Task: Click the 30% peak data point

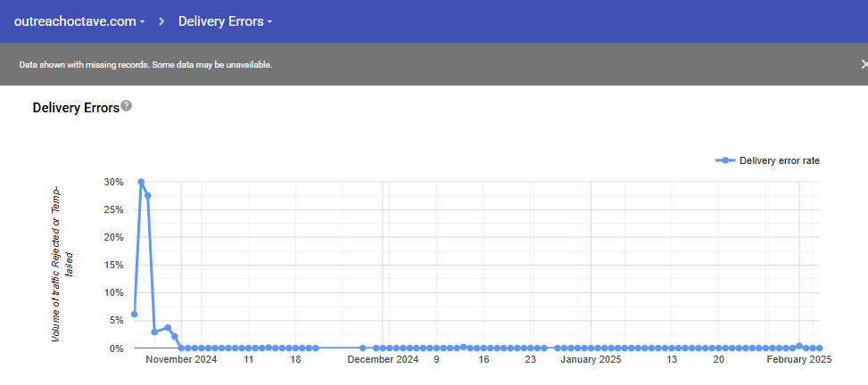Action: [x=141, y=182]
